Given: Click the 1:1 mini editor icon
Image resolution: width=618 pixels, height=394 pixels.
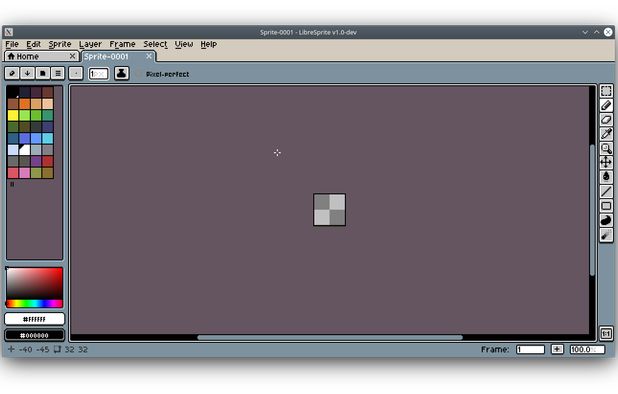Looking at the screenshot, I should (x=606, y=334).
